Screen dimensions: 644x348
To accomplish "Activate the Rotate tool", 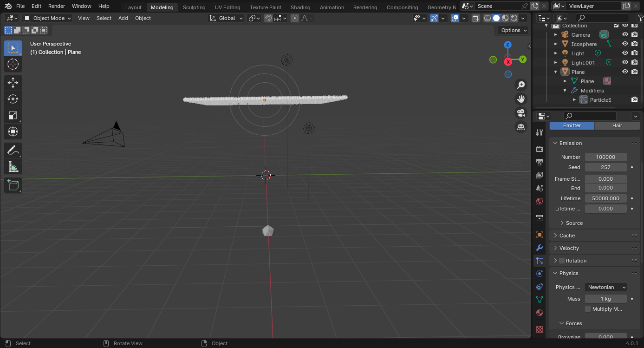I will (13, 99).
